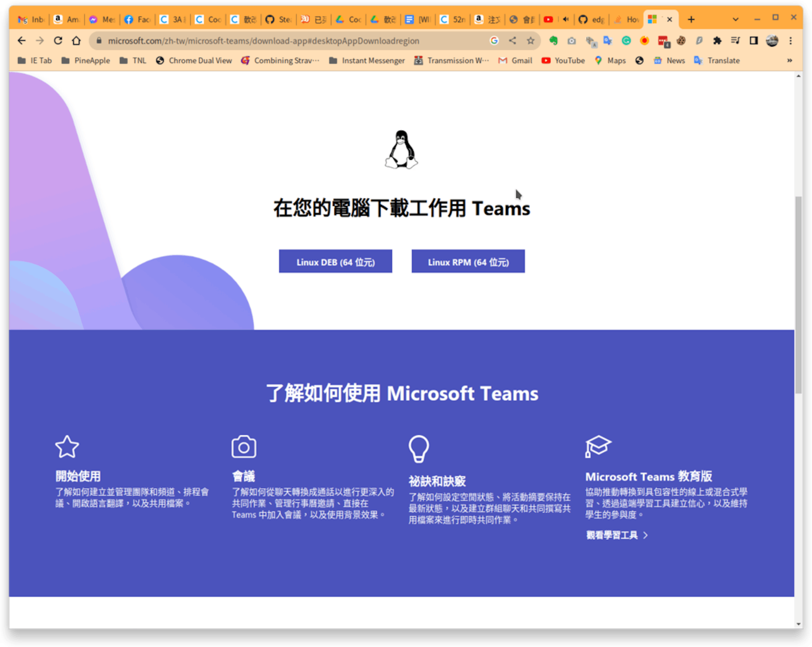
Task: Click the page vertical scrollbar thumb
Action: pos(798,295)
